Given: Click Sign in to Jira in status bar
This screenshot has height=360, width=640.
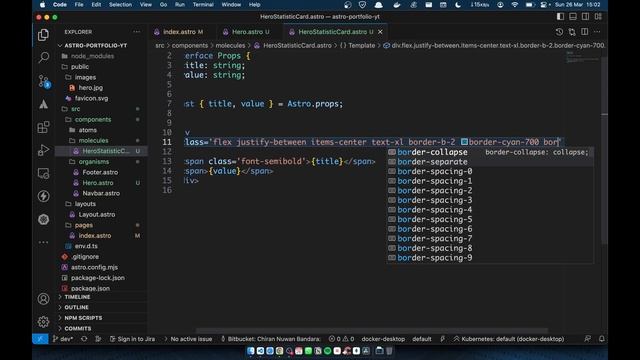Looking at the screenshot, I should tap(132, 339).
